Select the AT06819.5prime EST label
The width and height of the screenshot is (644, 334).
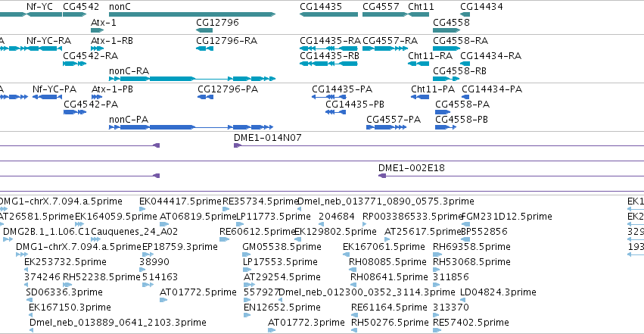[198, 217]
